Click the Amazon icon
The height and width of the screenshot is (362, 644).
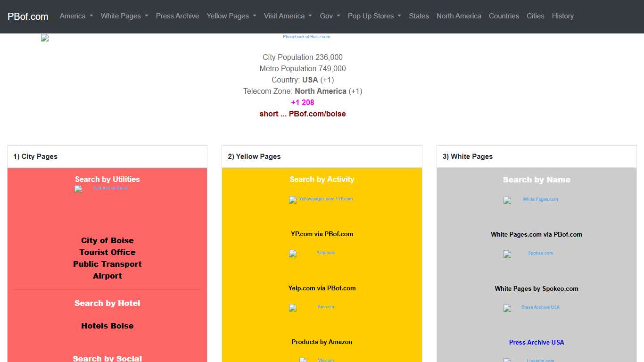[x=293, y=308]
